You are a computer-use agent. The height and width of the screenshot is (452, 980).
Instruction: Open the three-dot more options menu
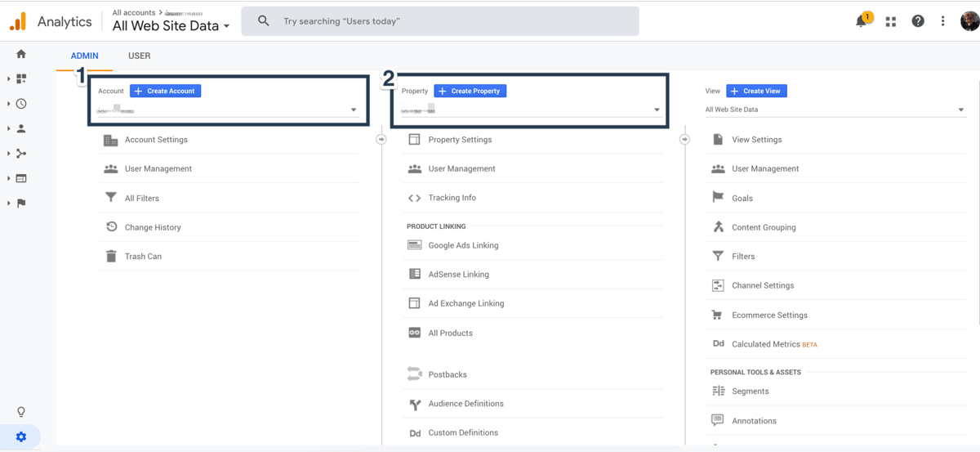tap(942, 21)
